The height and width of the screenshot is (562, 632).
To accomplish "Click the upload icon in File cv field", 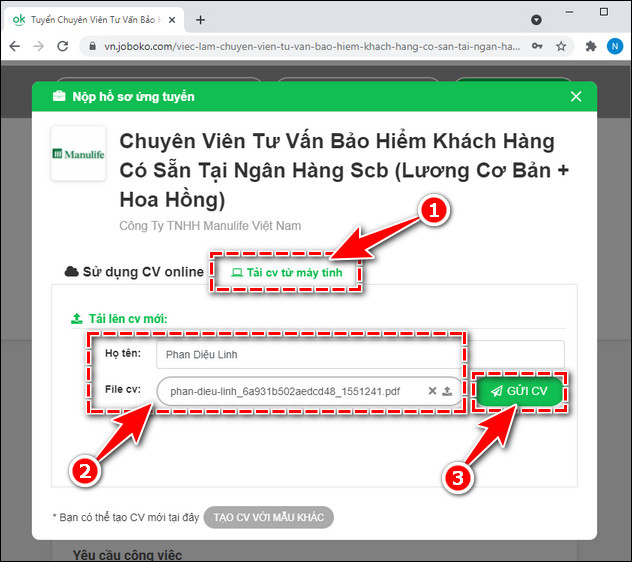I will [x=447, y=391].
